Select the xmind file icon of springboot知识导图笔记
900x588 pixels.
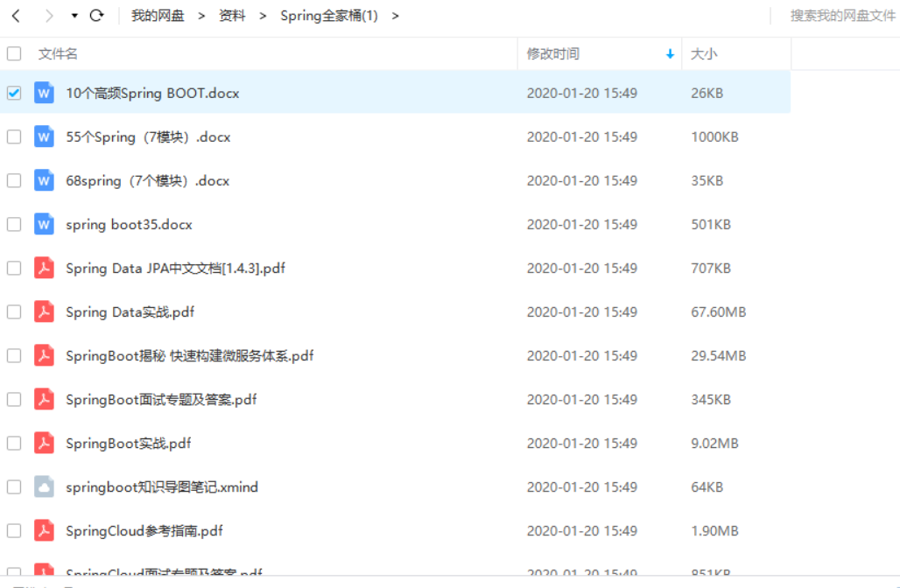tap(44, 486)
